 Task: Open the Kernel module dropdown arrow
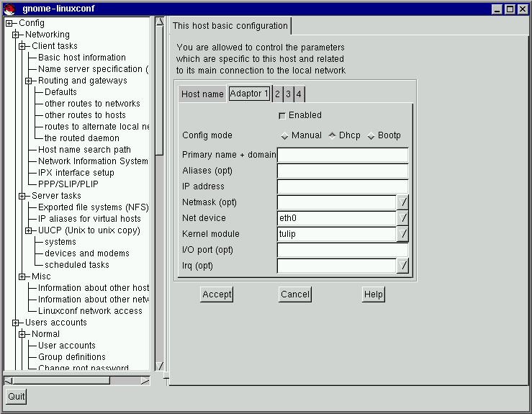click(x=403, y=234)
